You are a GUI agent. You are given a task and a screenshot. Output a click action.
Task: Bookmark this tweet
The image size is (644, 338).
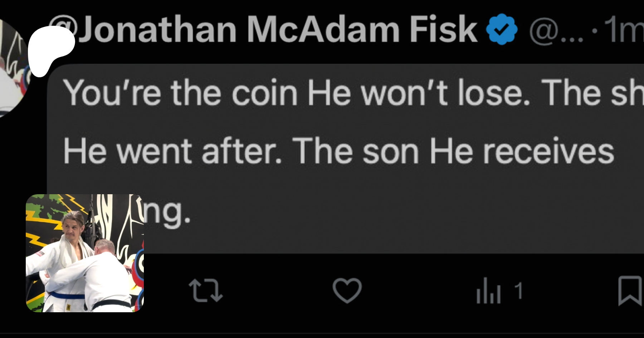point(630,290)
